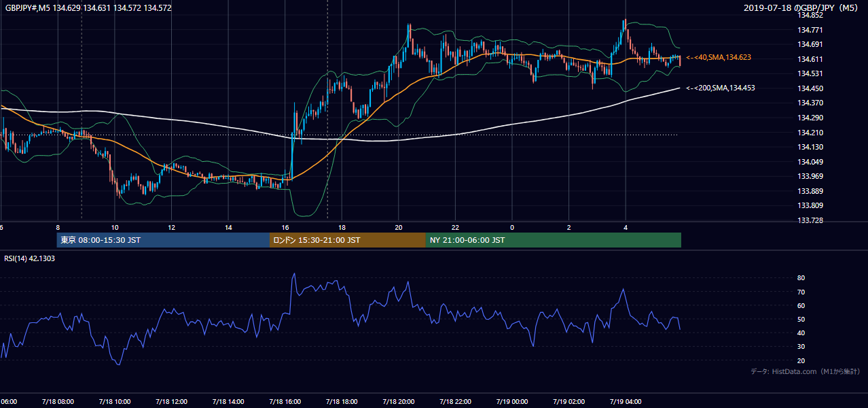Click RSI scale level 40
868x408 pixels.
(801, 333)
